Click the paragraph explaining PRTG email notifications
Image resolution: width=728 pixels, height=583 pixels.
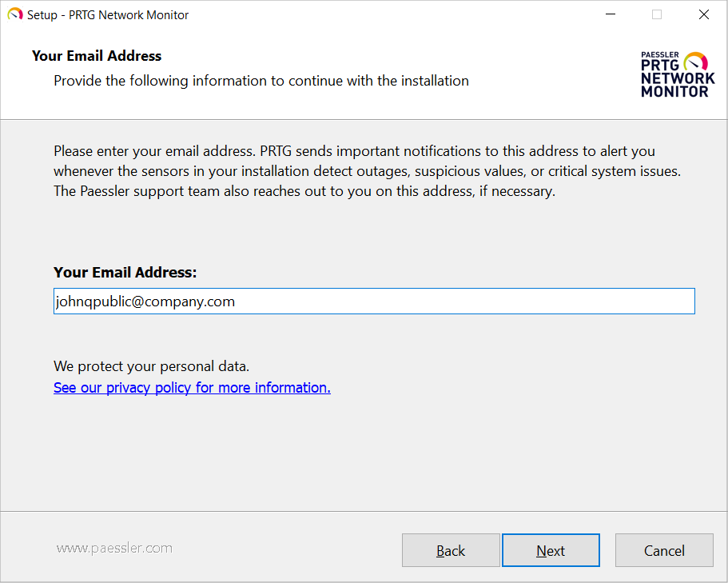[366, 171]
